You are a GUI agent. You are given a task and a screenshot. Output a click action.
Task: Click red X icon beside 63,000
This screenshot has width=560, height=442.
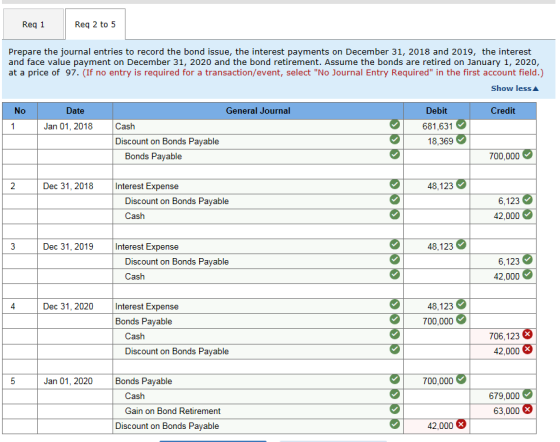tap(528, 409)
